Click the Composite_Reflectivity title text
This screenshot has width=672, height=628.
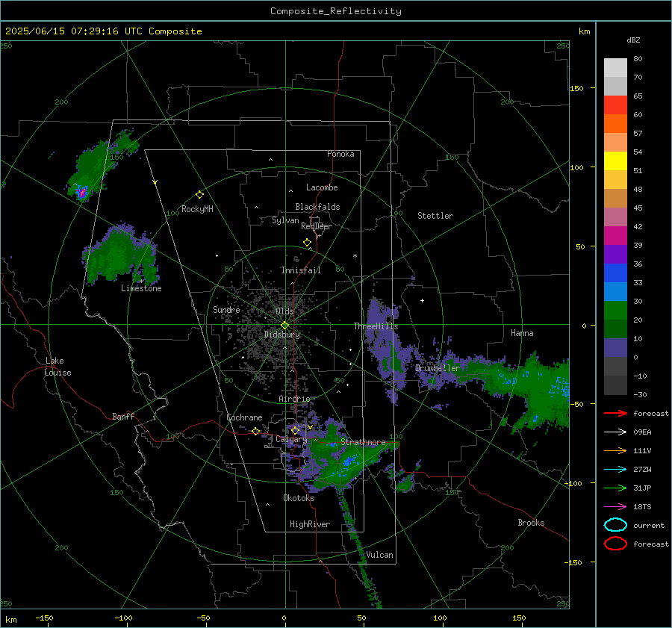point(336,11)
